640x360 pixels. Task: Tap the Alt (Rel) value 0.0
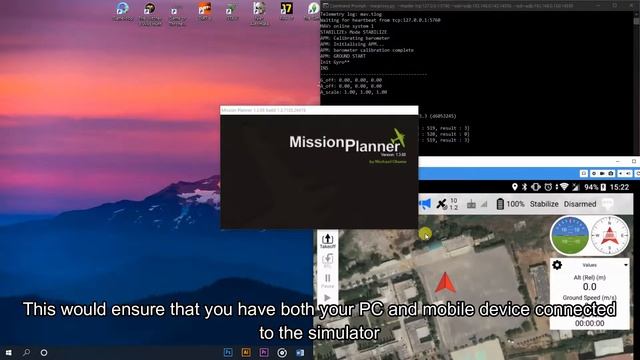(x=589, y=287)
